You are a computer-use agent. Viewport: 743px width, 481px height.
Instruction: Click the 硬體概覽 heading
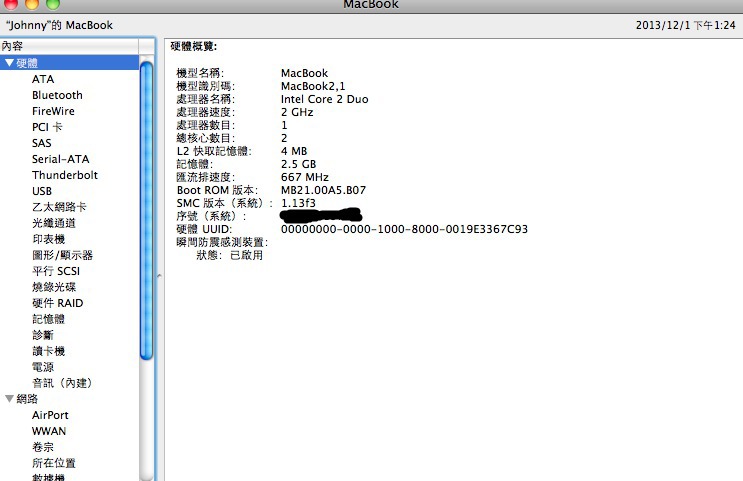(x=193, y=46)
